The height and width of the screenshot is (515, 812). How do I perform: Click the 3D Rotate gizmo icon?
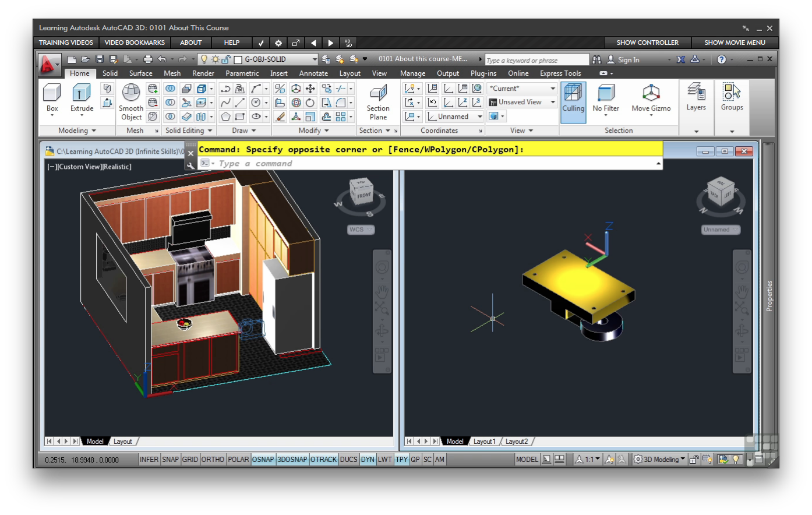(296, 103)
